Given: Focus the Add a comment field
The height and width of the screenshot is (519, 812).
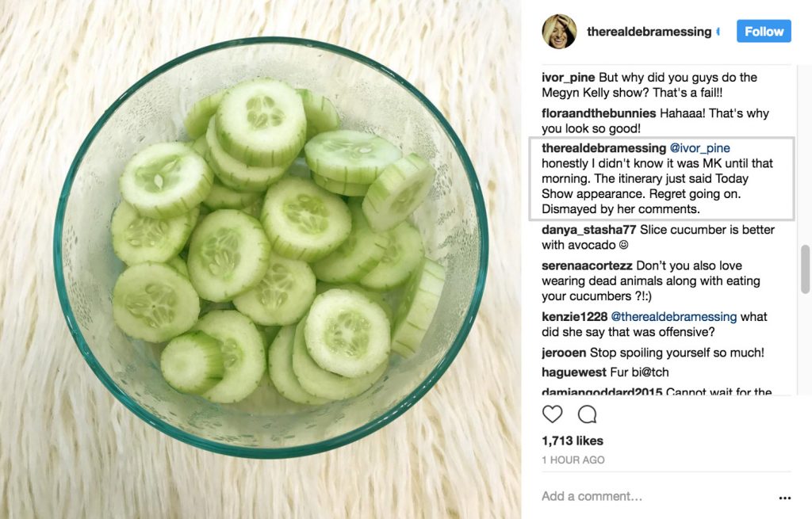Looking at the screenshot, I should (x=650, y=497).
